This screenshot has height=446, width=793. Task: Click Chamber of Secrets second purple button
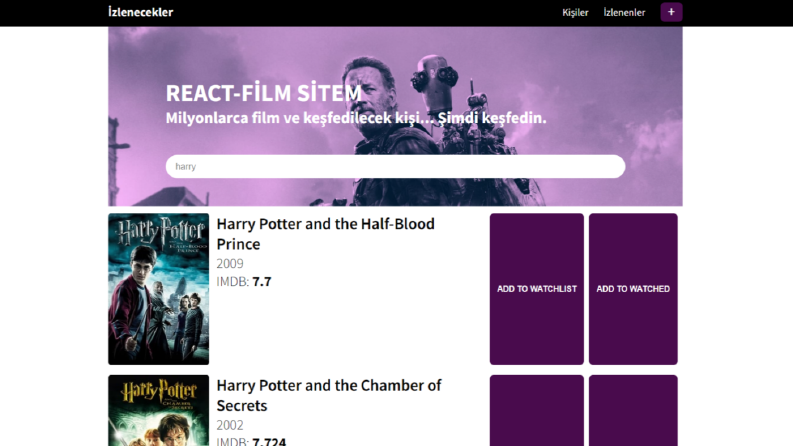click(x=633, y=410)
